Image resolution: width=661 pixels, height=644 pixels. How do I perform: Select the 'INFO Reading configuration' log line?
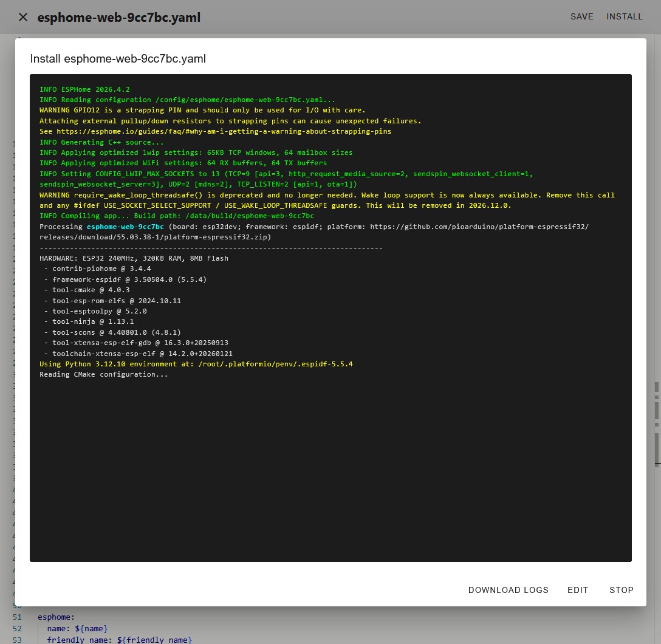[188, 100]
